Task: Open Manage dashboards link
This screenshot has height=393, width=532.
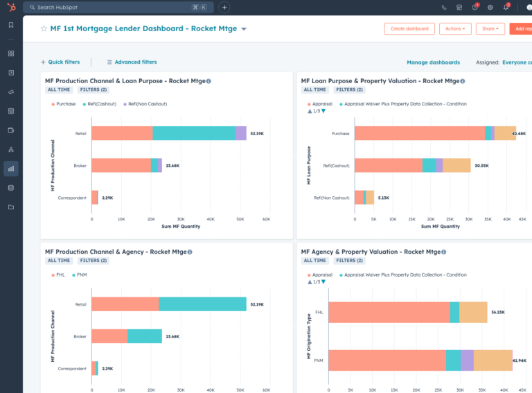Action: coord(433,62)
